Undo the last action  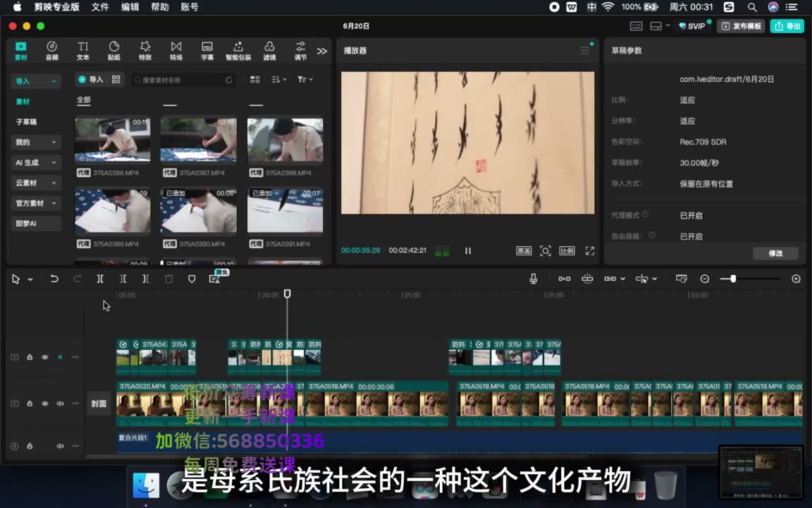click(x=54, y=279)
